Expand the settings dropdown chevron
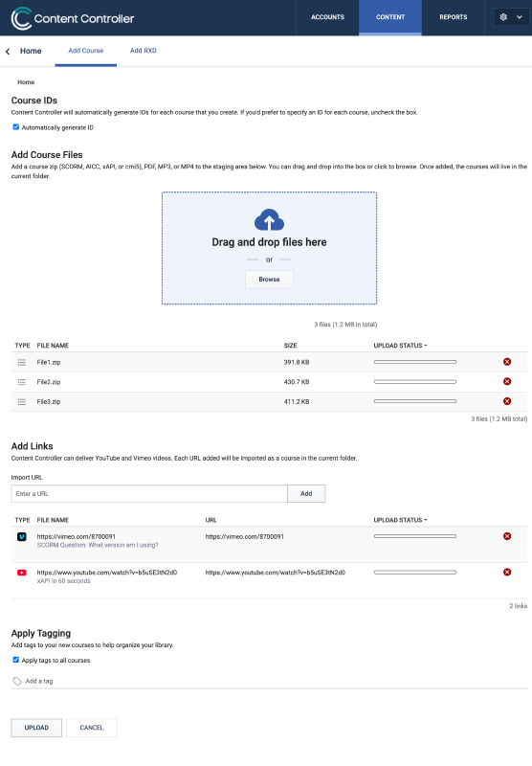The height and width of the screenshot is (766, 532). coord(520,17)
